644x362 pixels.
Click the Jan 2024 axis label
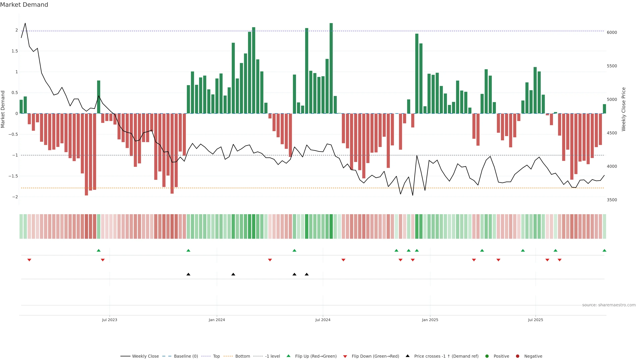click(217, 320)
